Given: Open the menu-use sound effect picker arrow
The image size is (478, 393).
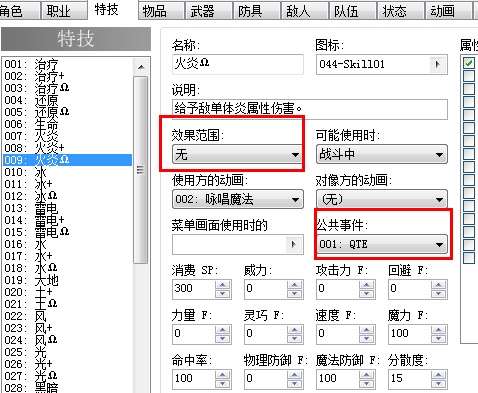Looking at the screenshot, I should click(294, 244).
